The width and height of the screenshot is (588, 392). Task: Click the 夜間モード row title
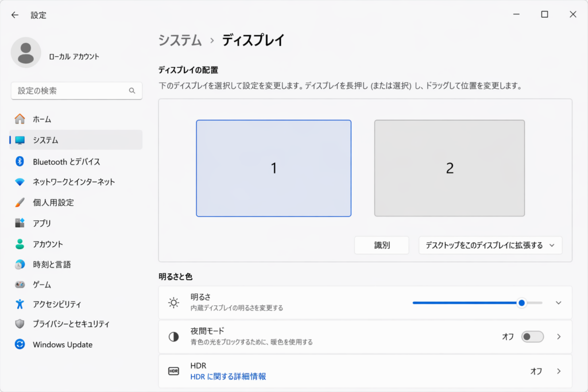pyautogui.click(x=207, y=331)
